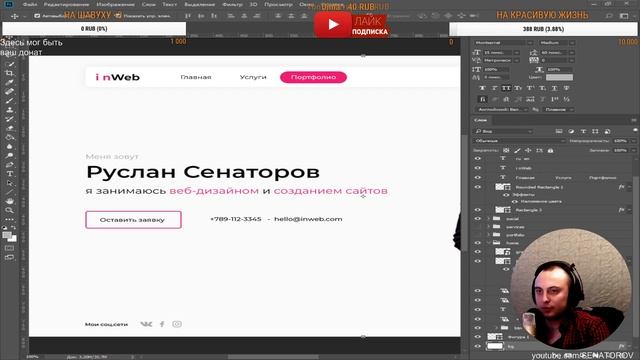Image resolution: width=640 pixels, height=360 pixels.
Task: Select the Clone Stamp tool
Action: [9, 110]
